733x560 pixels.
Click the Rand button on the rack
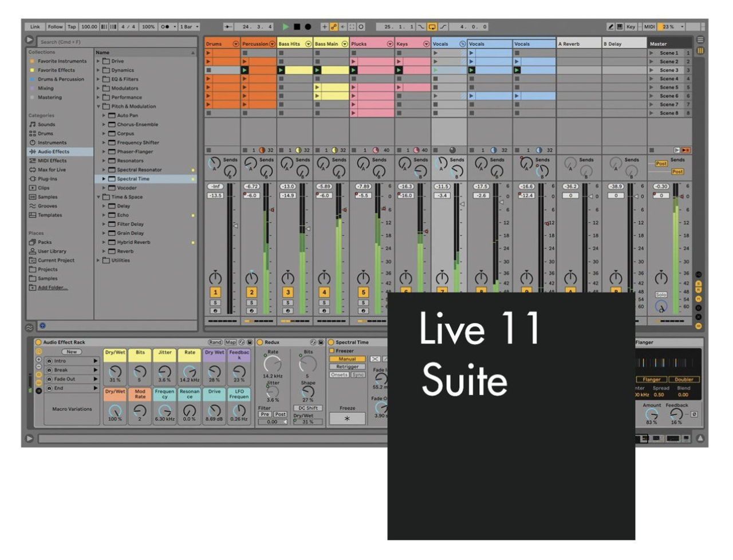point(215,342)
